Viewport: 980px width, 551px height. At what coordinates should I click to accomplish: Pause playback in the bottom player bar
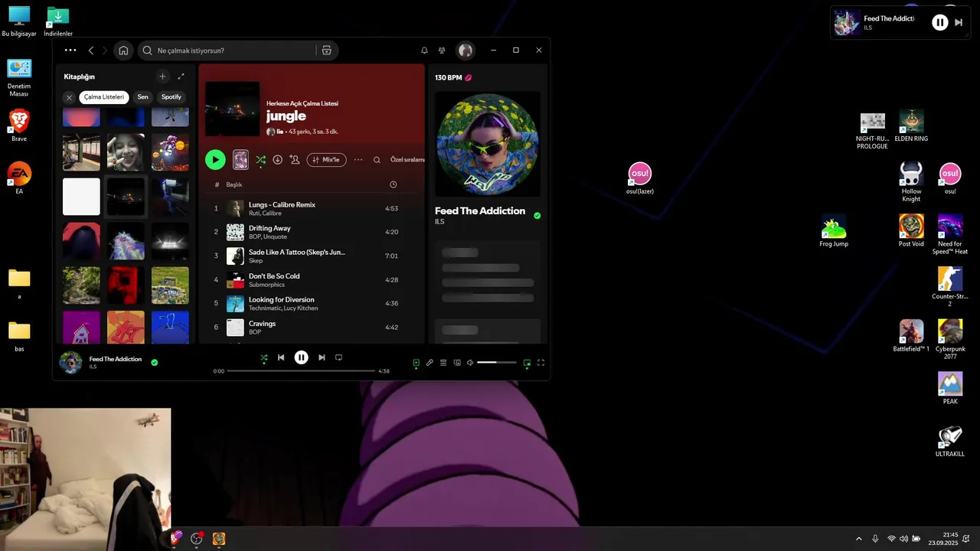click(x=302, y=357)
